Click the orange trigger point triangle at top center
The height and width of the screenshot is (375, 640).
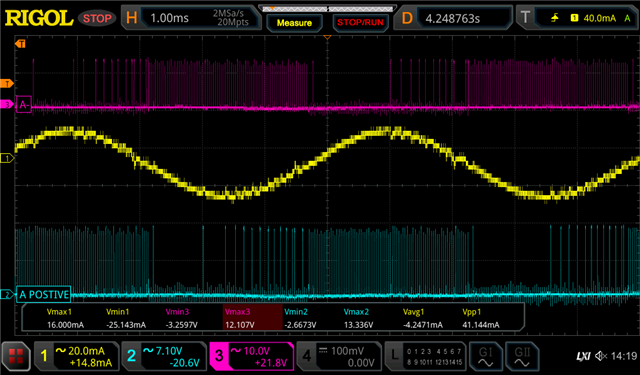(x=327, y=38)
